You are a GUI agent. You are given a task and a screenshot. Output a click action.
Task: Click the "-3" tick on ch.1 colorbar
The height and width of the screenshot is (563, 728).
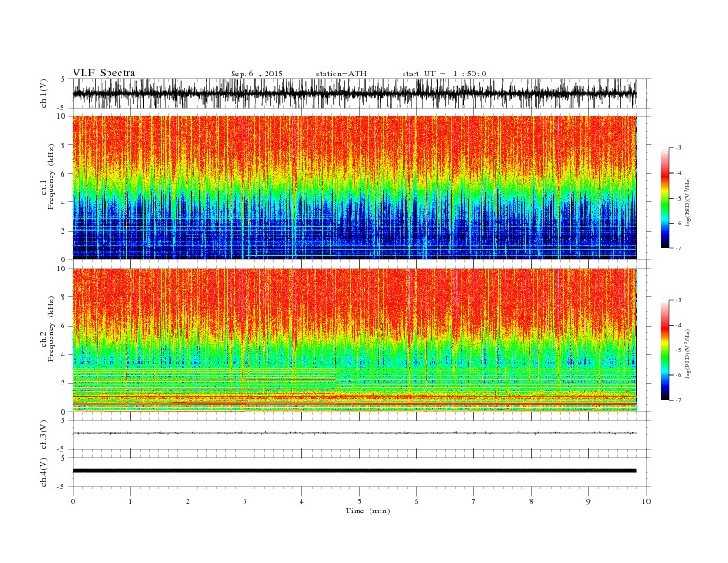pos(678,148)
